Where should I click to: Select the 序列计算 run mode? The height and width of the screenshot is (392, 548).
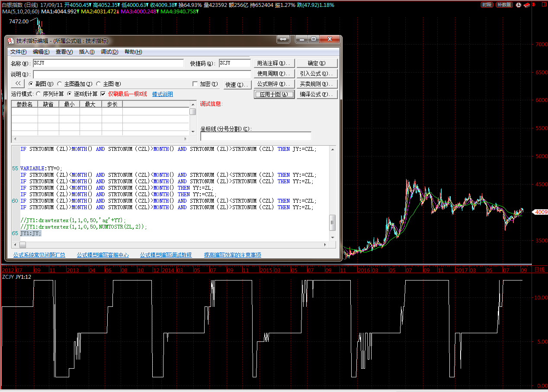[38, 94]
